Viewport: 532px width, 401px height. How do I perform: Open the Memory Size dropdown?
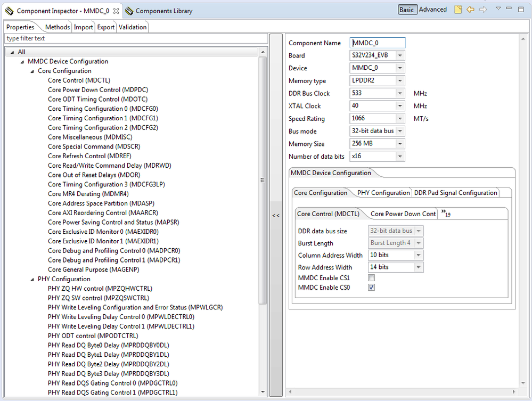(x=400, y=143)
